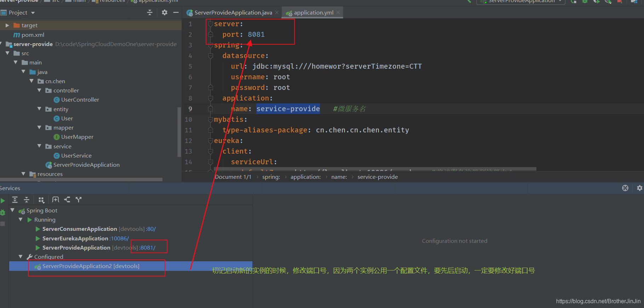Open the :8081/ port link
The width and height of the screenshot is (644, 308).
pos(147,248)
